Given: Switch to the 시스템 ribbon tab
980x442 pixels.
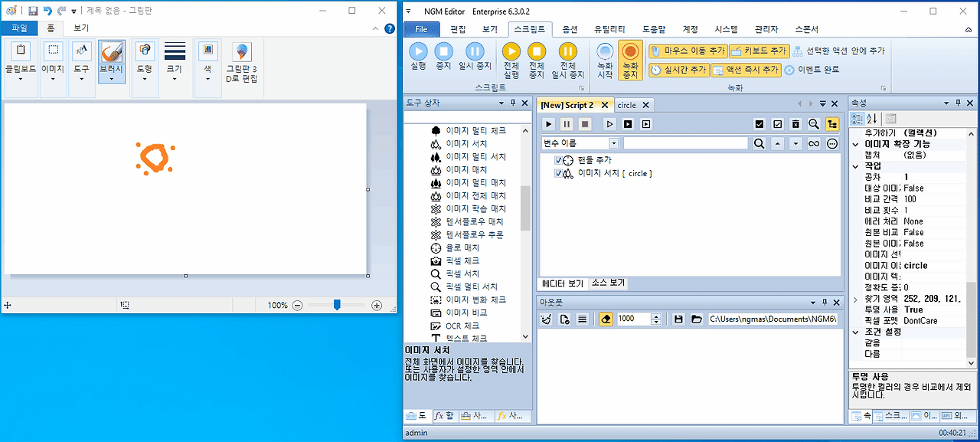Looking at the screenshot, I should tap(726, 29).
